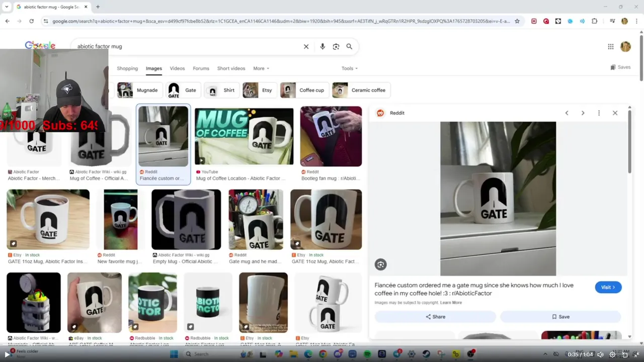Viewport: 644px width, 362px height.
Task: Click the blue Visit button
Action: (608, 287)
